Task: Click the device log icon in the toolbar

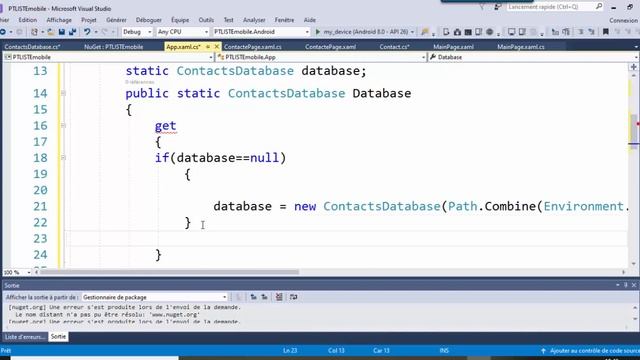Action: point(478,32)
